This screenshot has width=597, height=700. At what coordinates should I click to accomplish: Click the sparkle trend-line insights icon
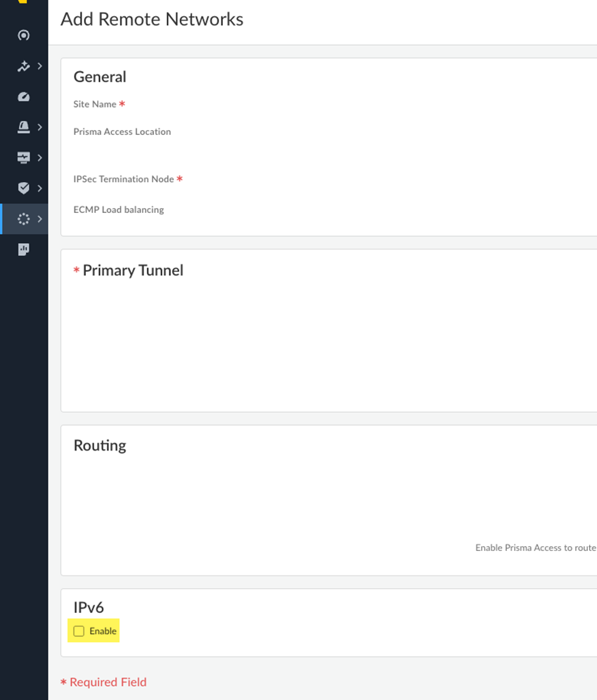[x=24, y=66]
